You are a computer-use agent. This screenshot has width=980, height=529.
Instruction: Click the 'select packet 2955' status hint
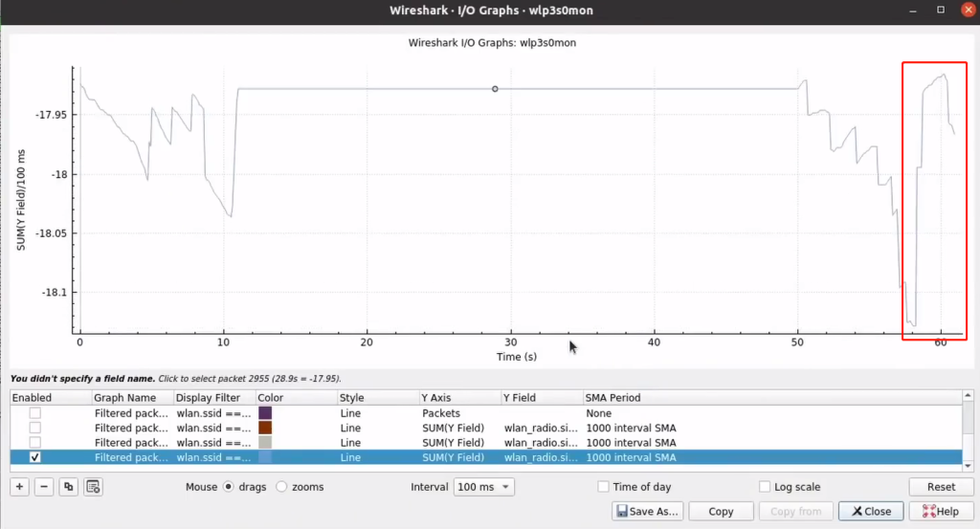click(x=250, y=379)
